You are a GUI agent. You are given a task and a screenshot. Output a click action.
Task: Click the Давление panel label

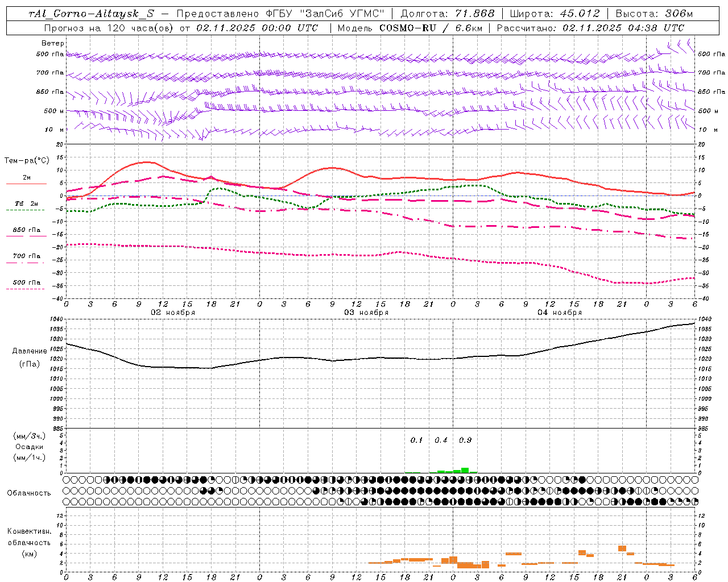coord(30,351)
